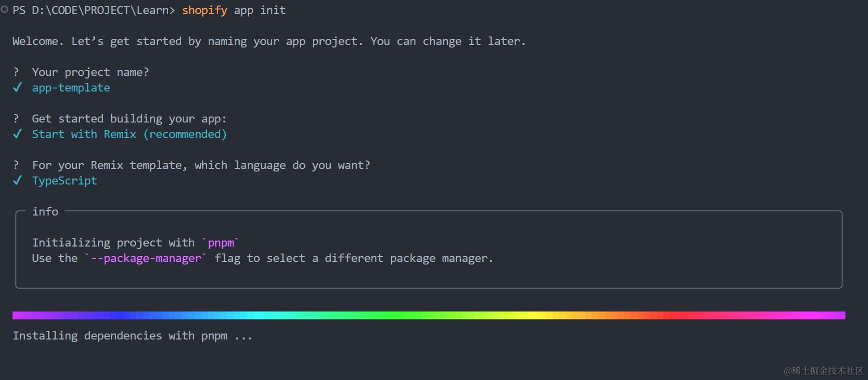Select the app-template project name answer

click(71, 88)
